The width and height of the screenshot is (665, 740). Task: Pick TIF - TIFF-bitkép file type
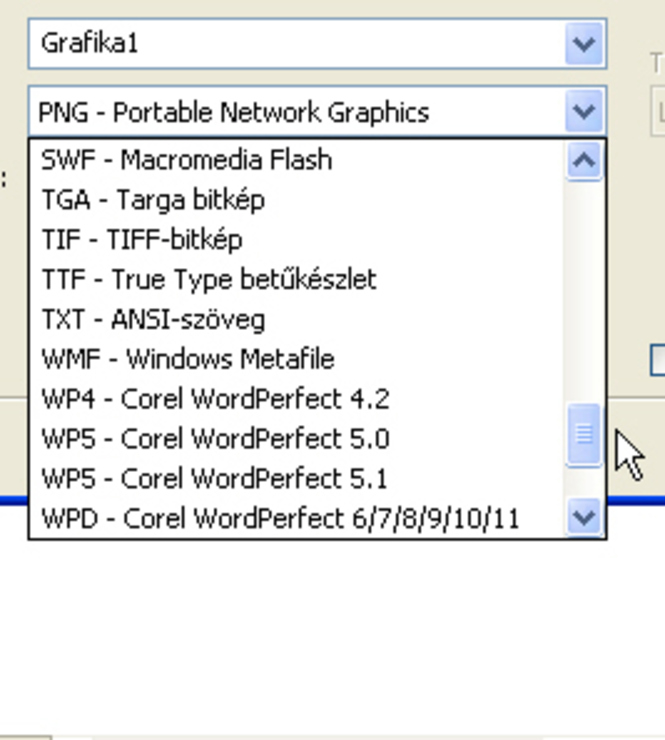[296, 239]
